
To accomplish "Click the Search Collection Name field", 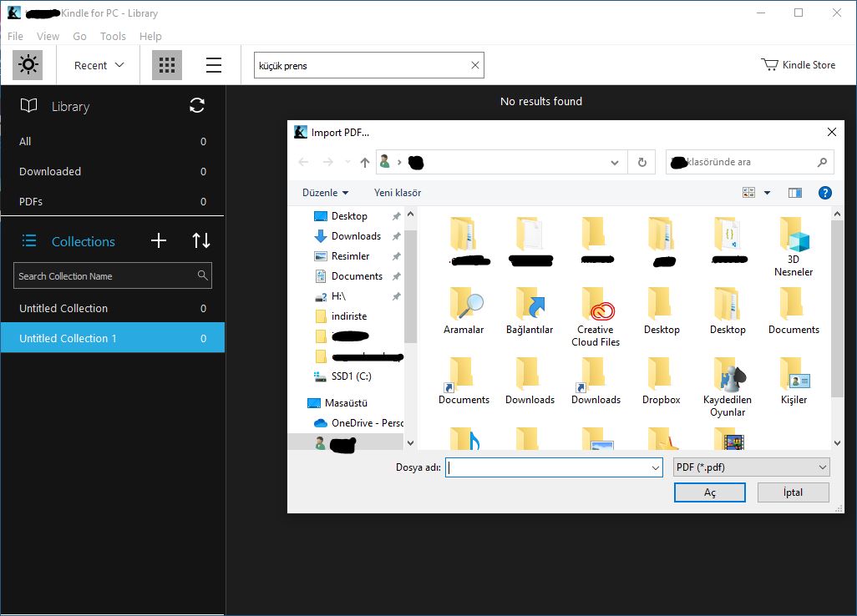I will pyautogui.click(x=113, y=275).
